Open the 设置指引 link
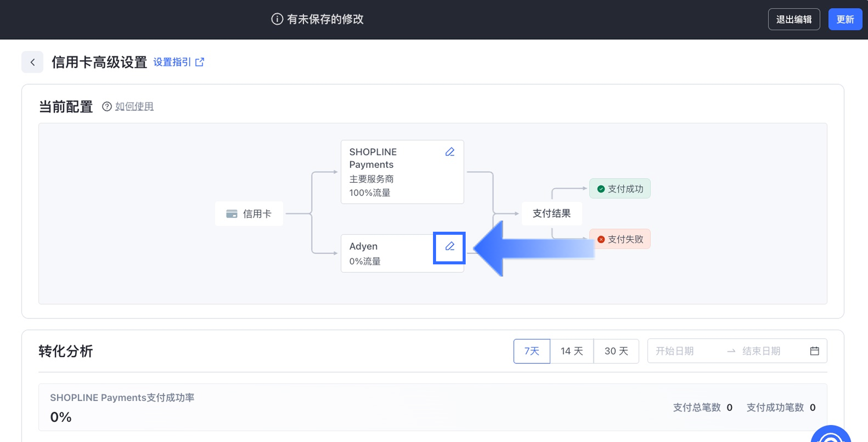This screenshot has height=442, width=868. [x=172, y=62]
